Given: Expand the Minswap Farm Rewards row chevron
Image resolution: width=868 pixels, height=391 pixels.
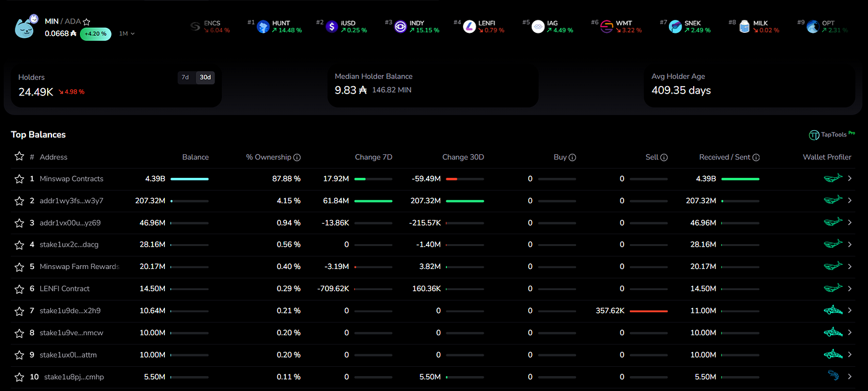Looking at the screenshot, I should tap(850, 267).
